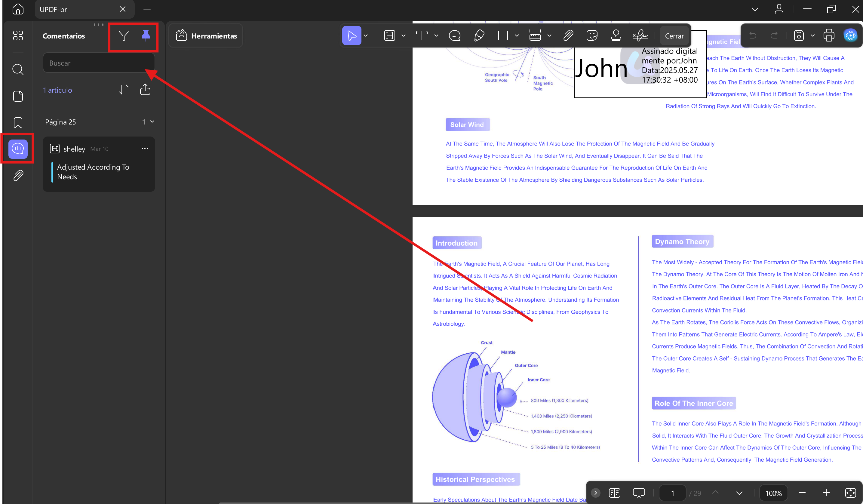Zoom out with minus button
This screenshot has width=863, height=504.
(802, 493)
